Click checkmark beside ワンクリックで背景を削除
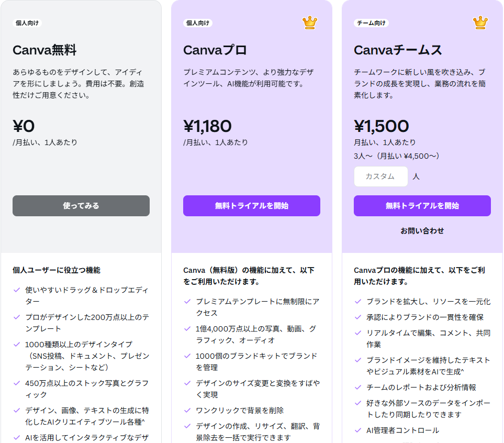Screen dimensions: 504x443 (x=187, y=410)
